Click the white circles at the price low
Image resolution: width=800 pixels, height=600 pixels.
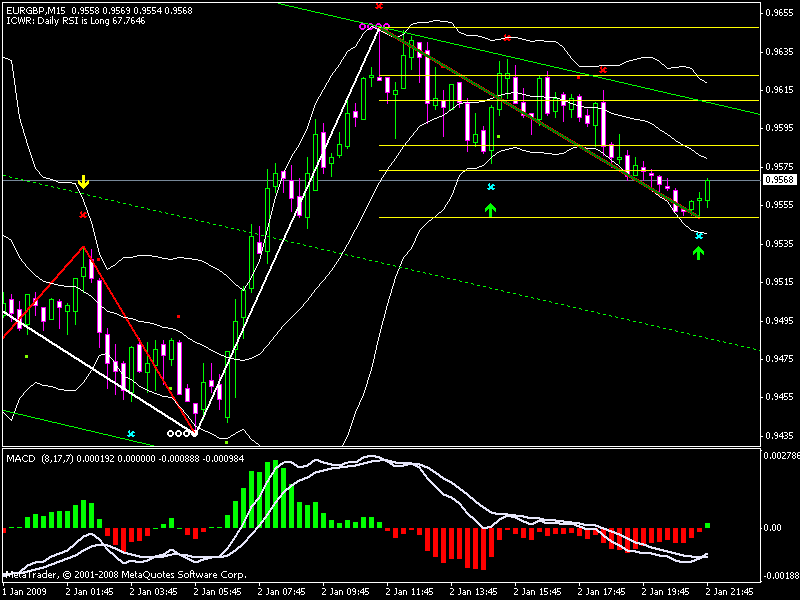click(x=181, y=433)
